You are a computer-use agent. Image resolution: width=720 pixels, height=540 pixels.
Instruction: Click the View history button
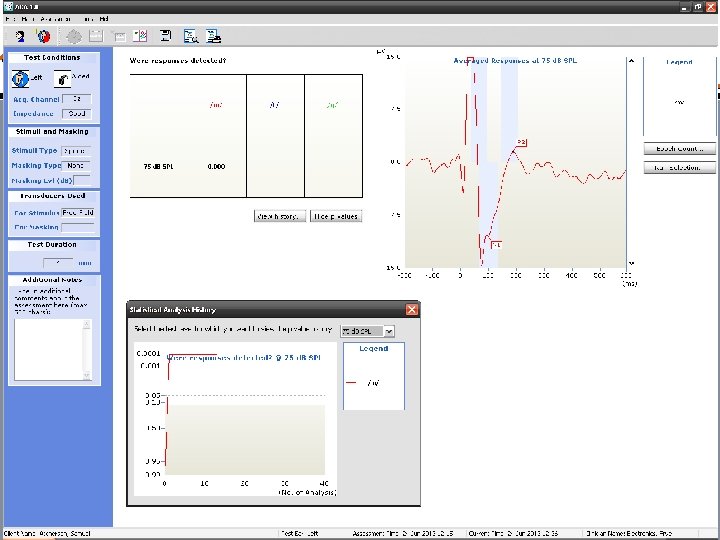click(280, 216)
